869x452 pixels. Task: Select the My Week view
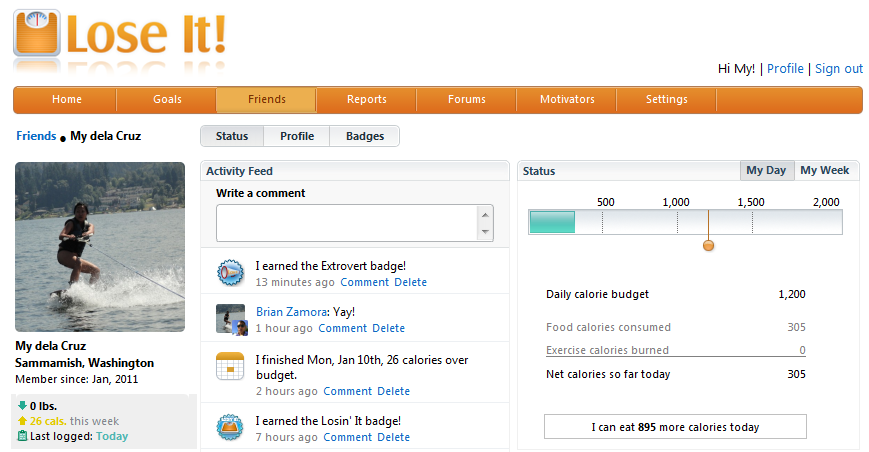825,171
